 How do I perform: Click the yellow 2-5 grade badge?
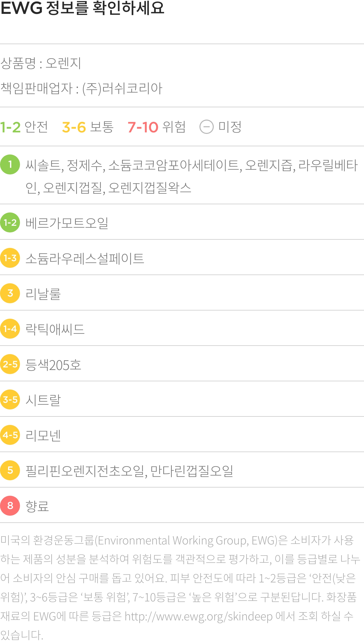click(x=10, y=364)
